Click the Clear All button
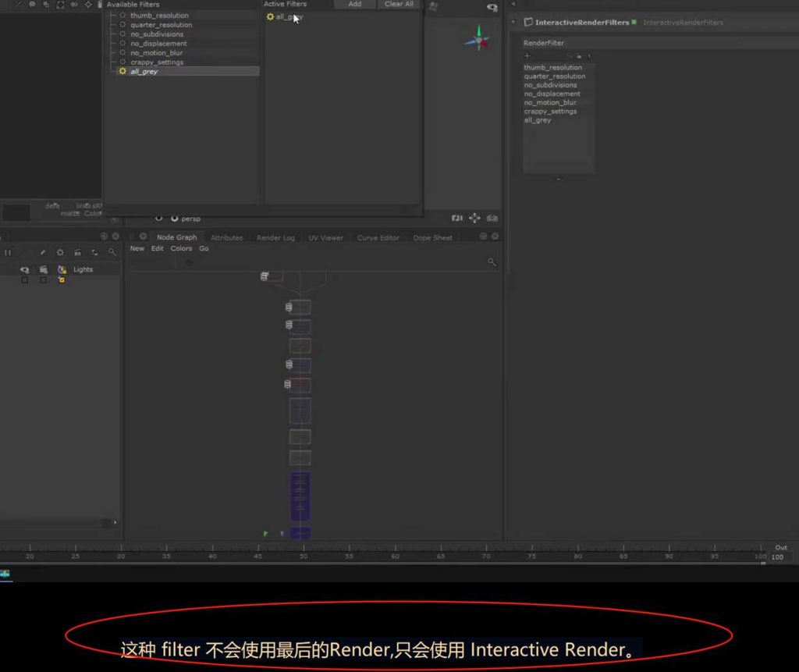The width and height of the screenshot is (799, 672). tap(399, 4)
